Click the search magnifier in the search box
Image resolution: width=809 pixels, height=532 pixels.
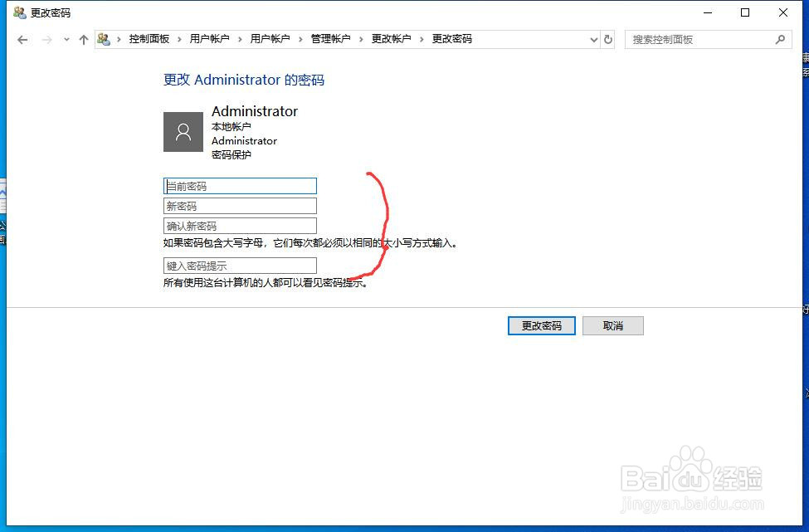click(x=779, y=39)
